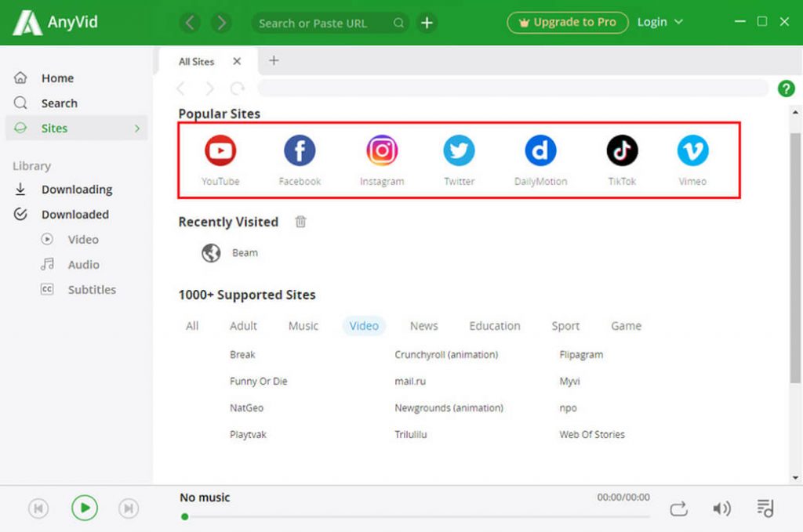Select the Video category filter
The image size is (803, 532).
click(364, 326)
